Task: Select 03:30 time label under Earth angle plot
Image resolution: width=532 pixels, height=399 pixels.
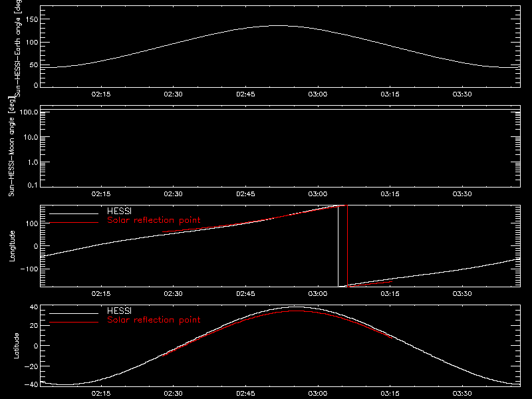Action: tap(462, 94)
